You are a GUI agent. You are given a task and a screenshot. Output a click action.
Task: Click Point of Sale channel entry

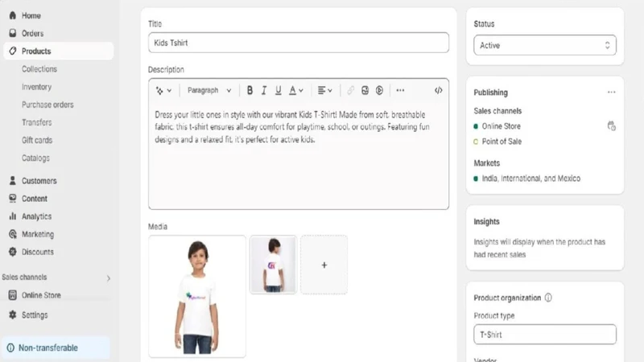click(502, 142)
